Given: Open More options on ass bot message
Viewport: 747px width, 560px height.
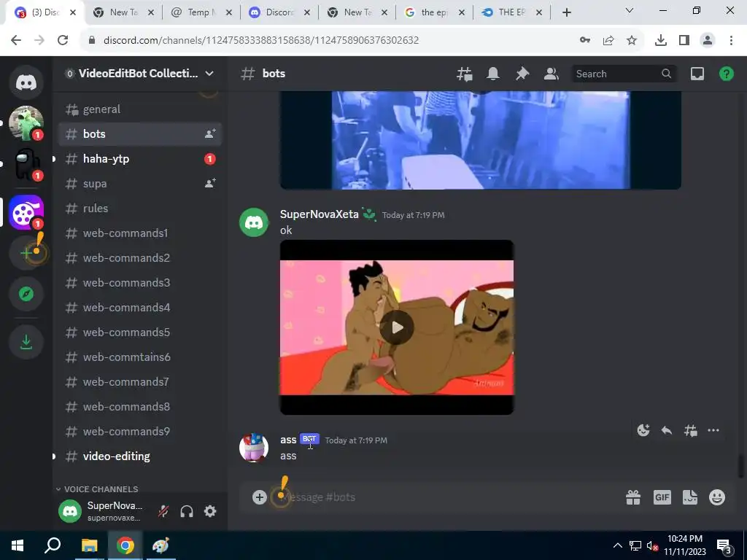Looking at the screenshot, I should 713,430.
